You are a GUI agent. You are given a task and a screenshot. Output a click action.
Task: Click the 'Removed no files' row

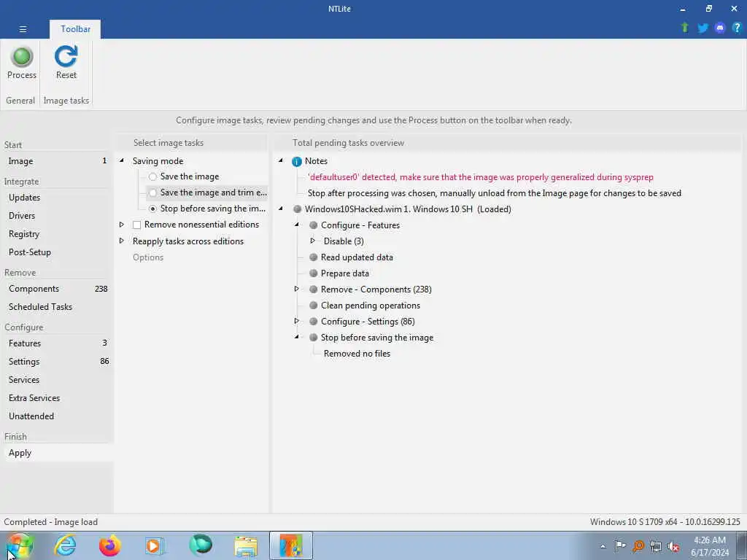pyautogui.click(x=357, y=354)
